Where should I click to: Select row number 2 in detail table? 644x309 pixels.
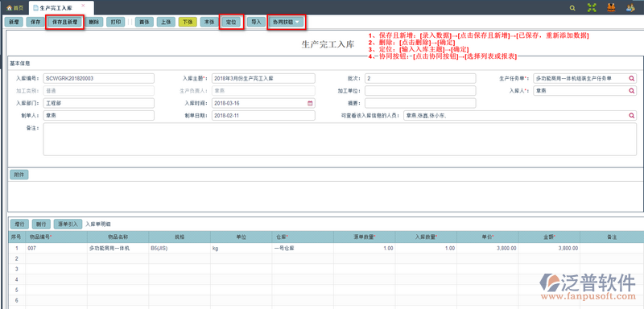click(17, 258)
